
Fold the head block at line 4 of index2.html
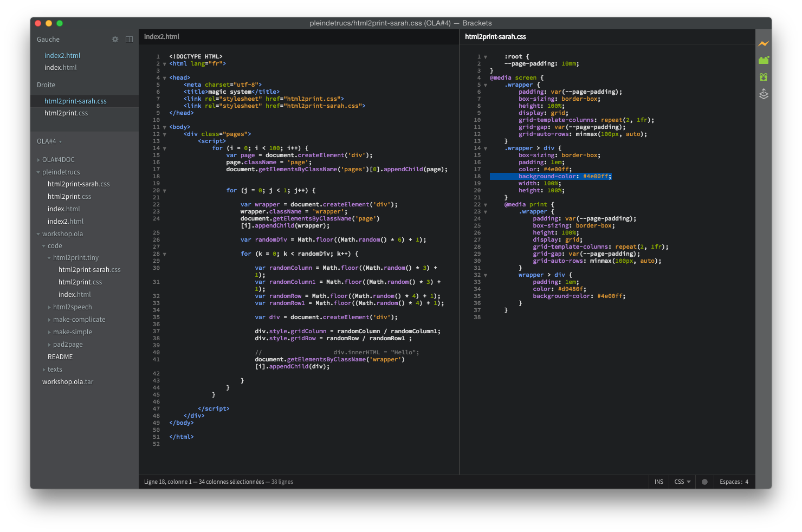(165, 78)
